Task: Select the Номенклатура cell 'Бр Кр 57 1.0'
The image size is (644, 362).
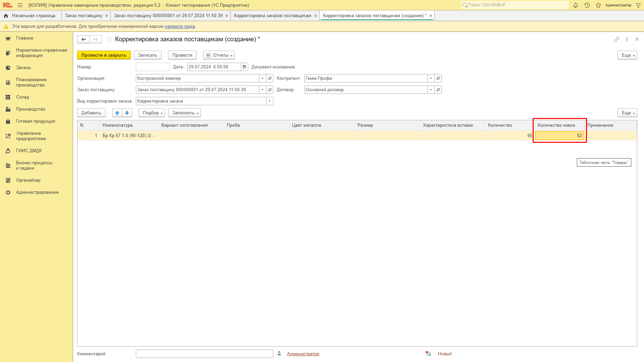Action: (129, 135)
